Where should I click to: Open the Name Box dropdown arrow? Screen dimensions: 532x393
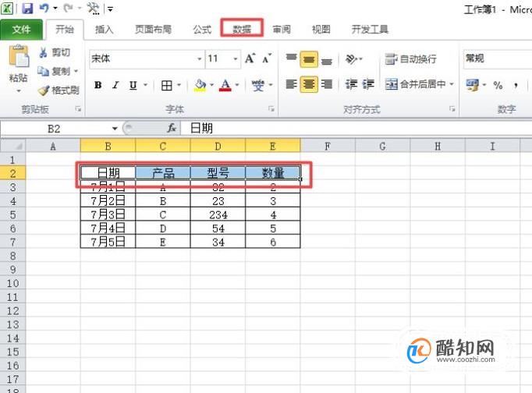pos(115,129)
